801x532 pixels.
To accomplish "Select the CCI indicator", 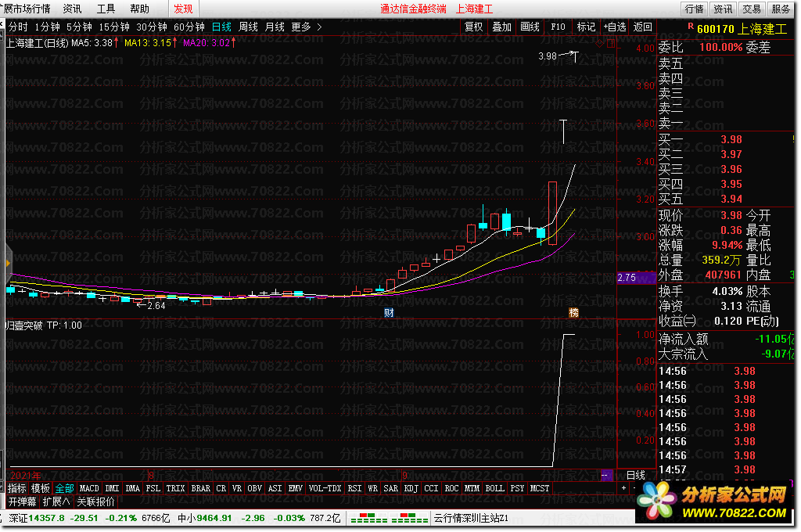I will point(431,488).
